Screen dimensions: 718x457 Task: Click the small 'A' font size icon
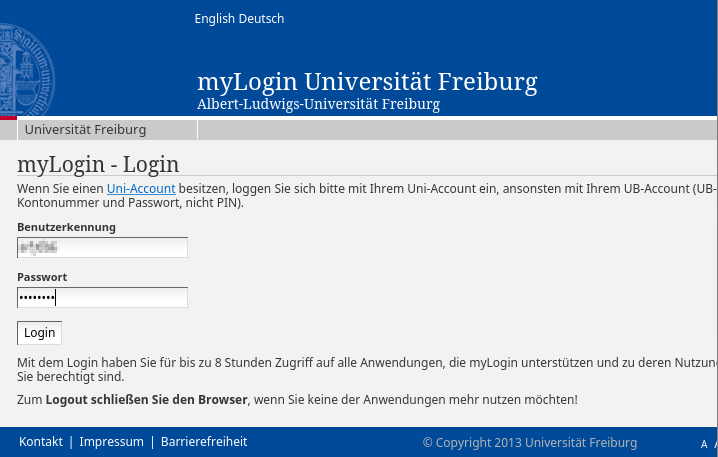[x=703, y=444]
